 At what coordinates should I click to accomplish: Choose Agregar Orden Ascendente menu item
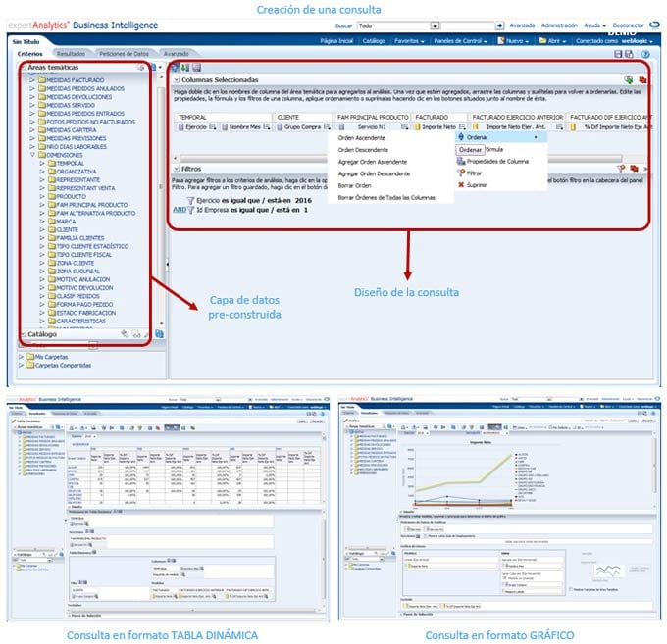click(x=372, y=162)
